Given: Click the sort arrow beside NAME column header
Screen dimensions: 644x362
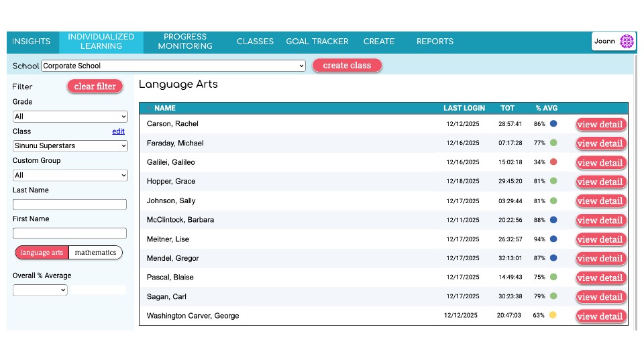Looking at the screenshot, I should (149, 109).
